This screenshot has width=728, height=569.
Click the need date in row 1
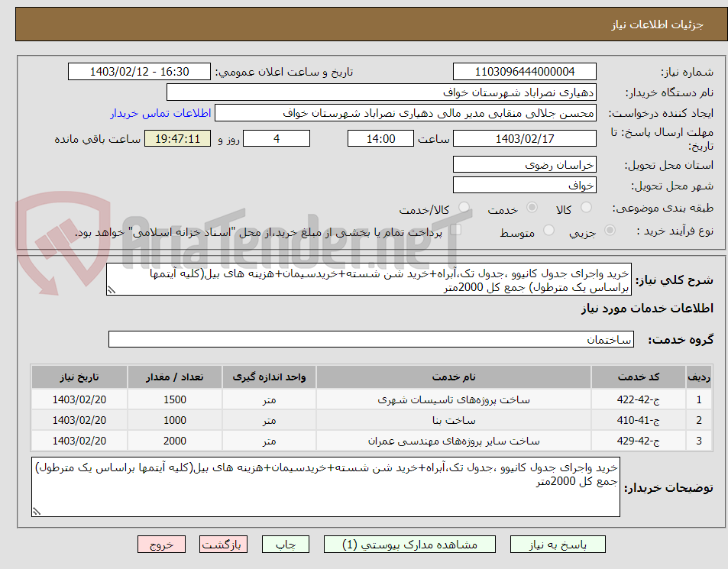(79, 399)
